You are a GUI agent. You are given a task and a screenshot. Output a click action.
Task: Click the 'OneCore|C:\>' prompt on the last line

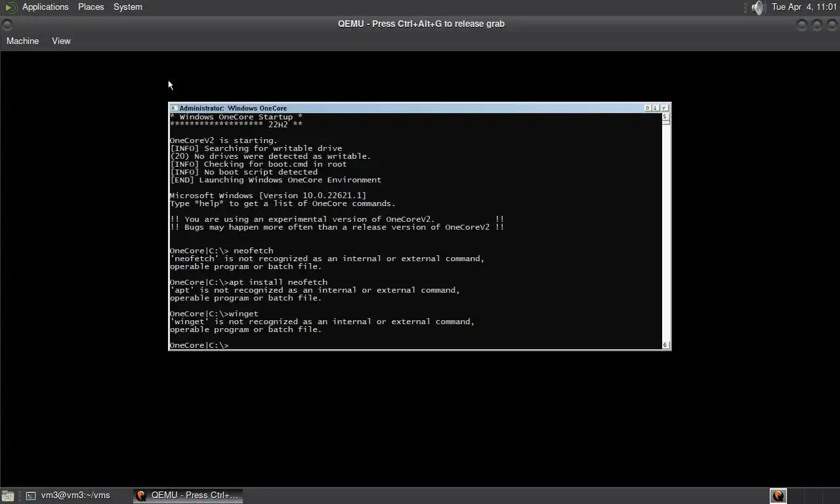pyautogui.click(x=199, y=345)
